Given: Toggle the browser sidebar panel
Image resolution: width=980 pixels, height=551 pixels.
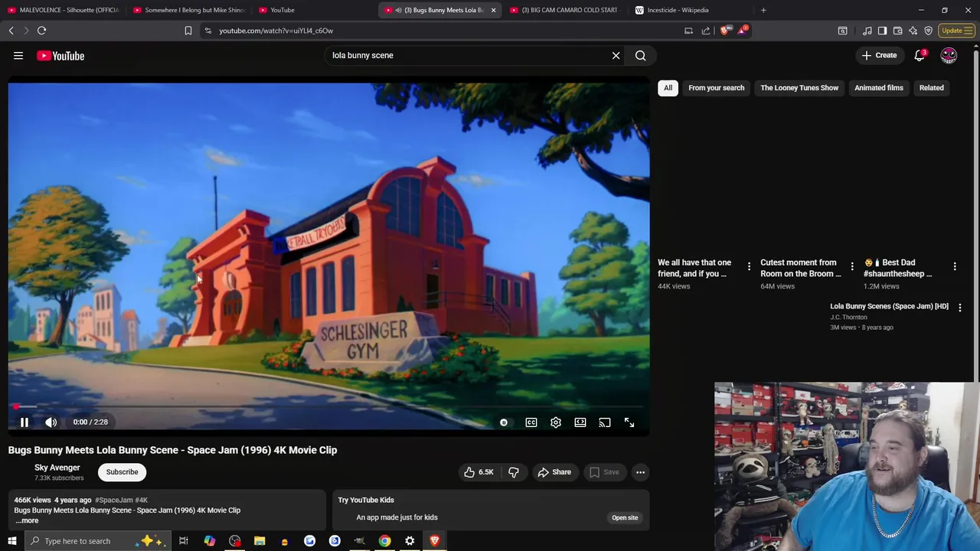Looking at the screenshot, I should point(882,31).
